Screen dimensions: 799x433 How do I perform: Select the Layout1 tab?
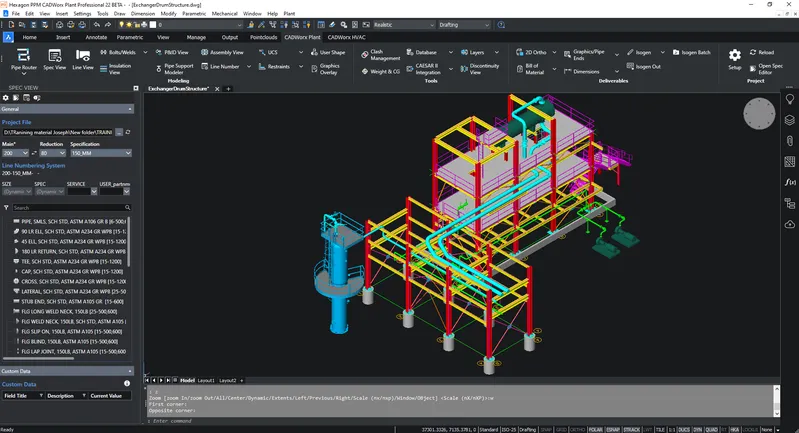click(x=206, y=381)
